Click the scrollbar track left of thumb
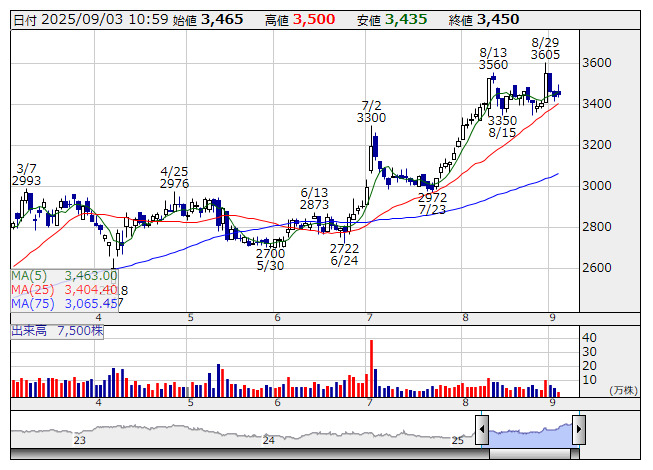 (x=250, y=454)
